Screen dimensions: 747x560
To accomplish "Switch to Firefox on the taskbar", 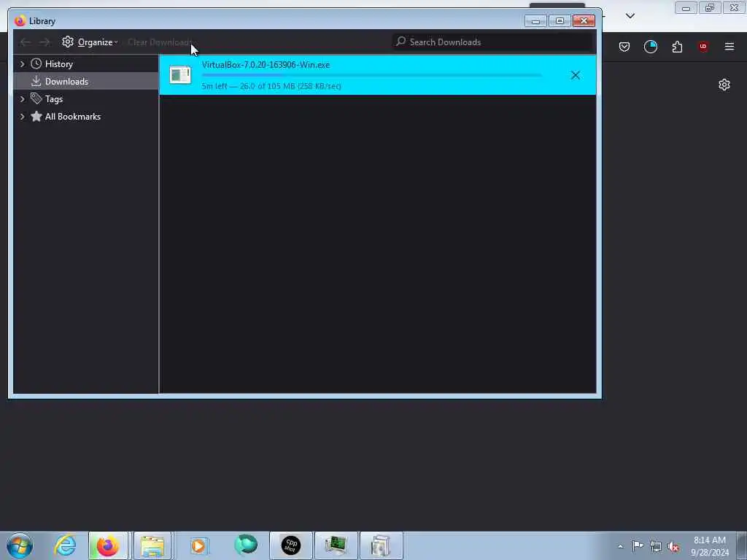I will point(108,545).
